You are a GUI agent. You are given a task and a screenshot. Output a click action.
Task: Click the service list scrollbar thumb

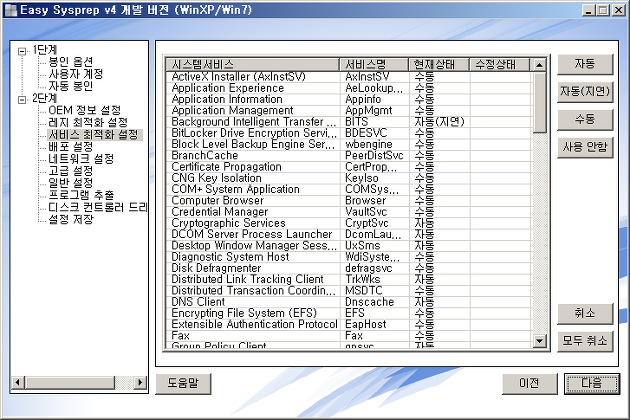tap(539, 102)
